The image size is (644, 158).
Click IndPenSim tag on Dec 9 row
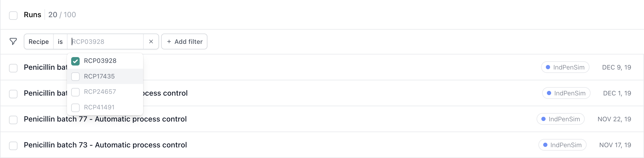pyautogui.click(x=565, y=67)
